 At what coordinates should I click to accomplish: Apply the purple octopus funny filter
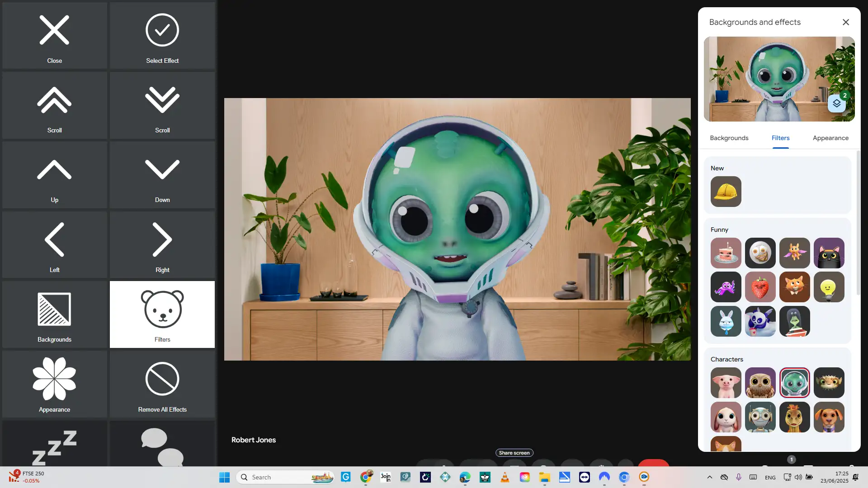[x=726, y=287]
